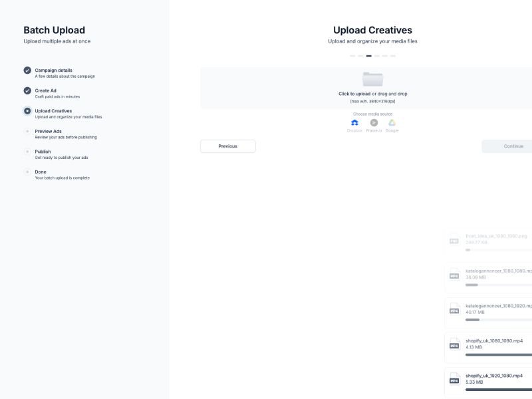This screenshot has height=399, width=532.
Task: Select Dropbox as the media source
Action: pyautogui.click(x=355, y=122)
